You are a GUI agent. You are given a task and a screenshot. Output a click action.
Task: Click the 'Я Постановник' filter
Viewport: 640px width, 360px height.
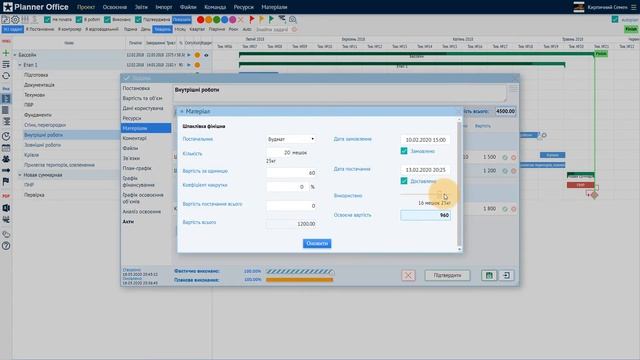[40, 29]
